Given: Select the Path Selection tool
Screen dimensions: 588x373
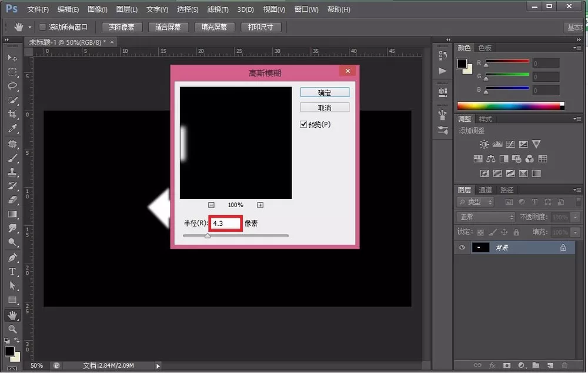Looking at the screenshot, I should tap(12, 285).
